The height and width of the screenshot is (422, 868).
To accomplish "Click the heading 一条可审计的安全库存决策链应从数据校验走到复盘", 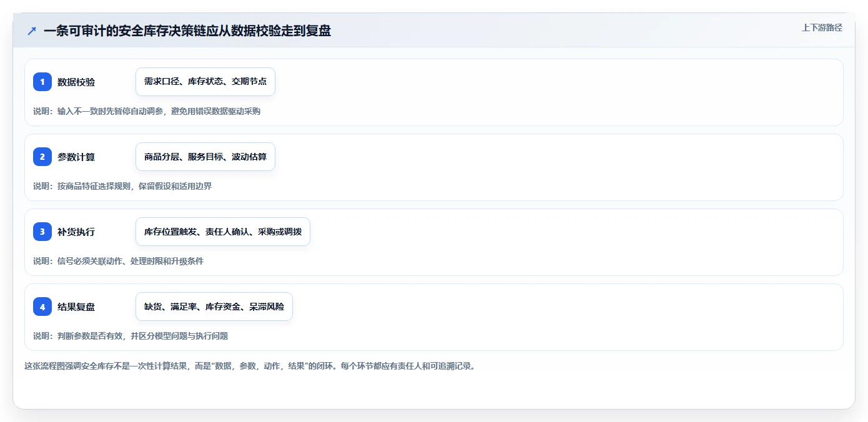I will click(x=187, y=31).
